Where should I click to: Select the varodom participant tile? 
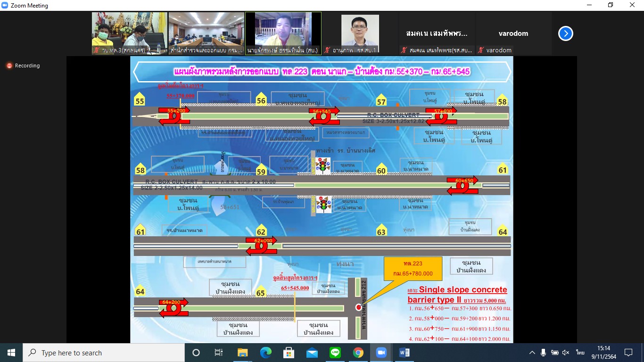[513, 33]
